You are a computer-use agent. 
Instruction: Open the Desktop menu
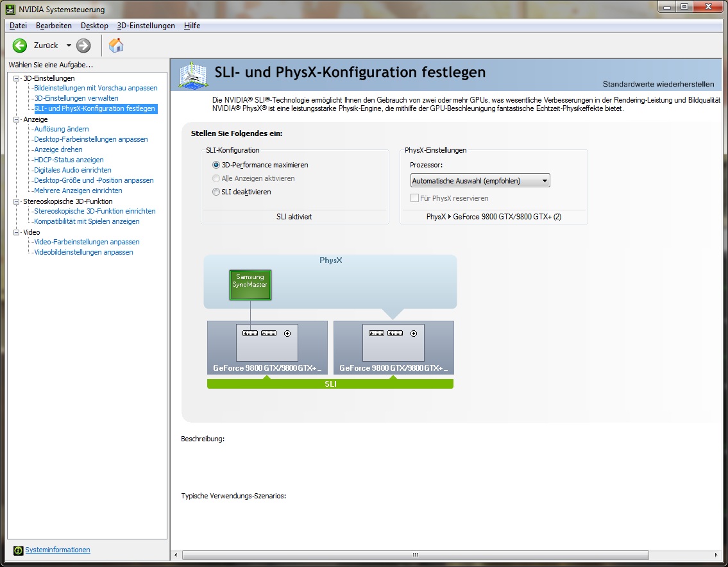tap(94, 26)
